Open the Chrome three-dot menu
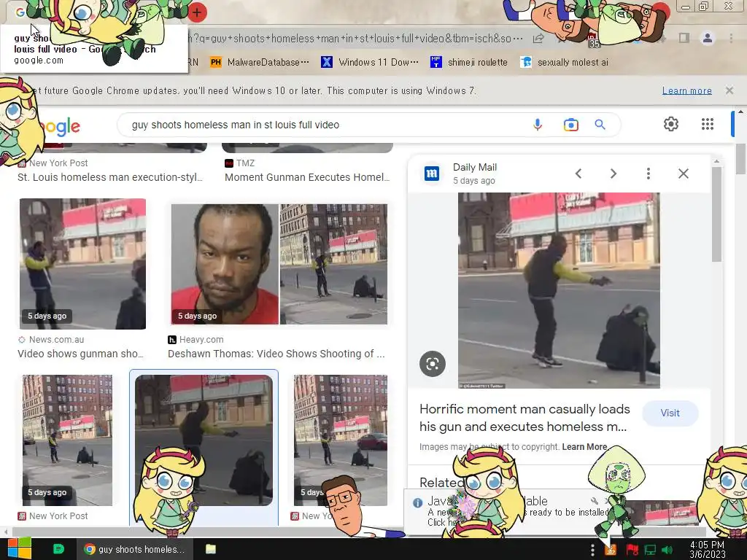 pos(731,38)
